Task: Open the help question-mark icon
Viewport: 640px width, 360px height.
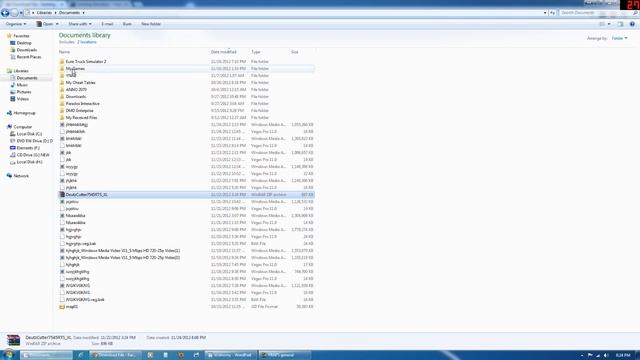Action: (x=632, y=24)
